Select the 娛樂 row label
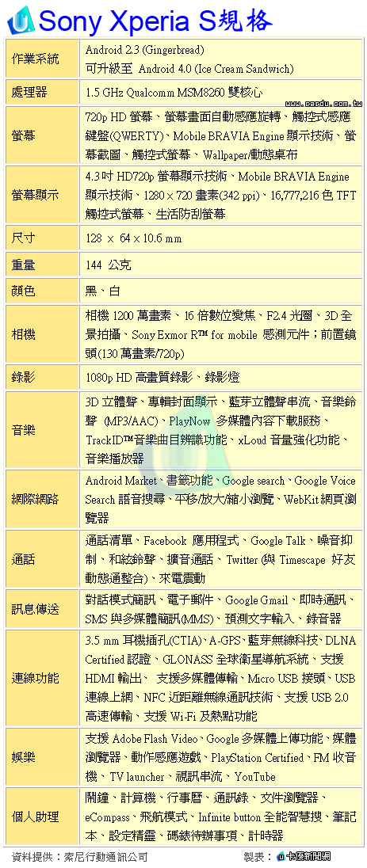The image size is (367, 868). click(x=23, y=757)
